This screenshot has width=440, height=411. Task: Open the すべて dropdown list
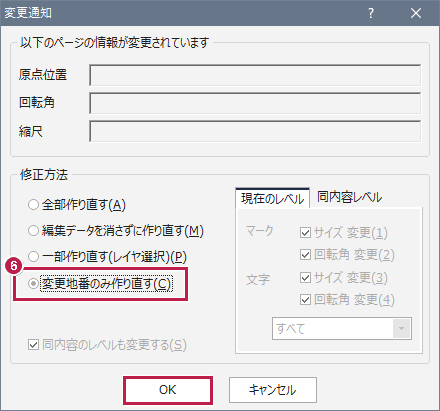[x=342, y=329]
